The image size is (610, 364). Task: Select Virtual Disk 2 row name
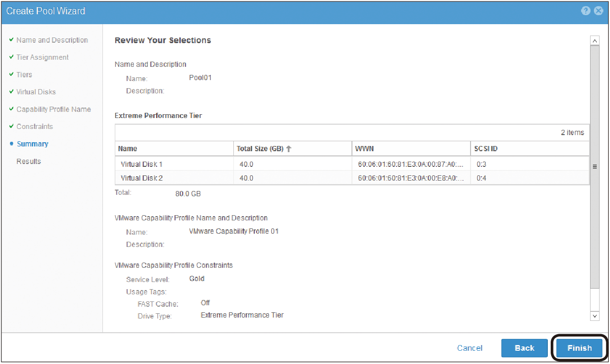[x=142, y=178]
